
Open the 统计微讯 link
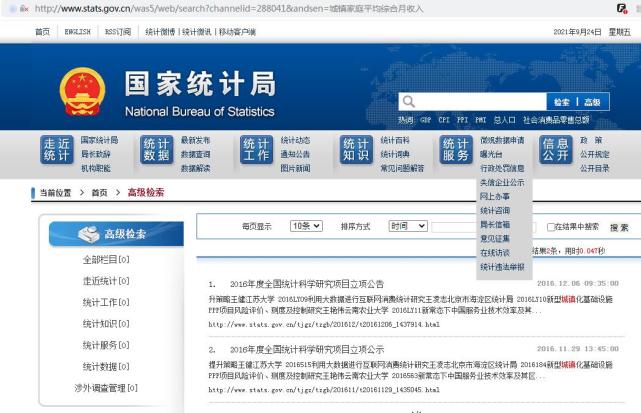197,31
